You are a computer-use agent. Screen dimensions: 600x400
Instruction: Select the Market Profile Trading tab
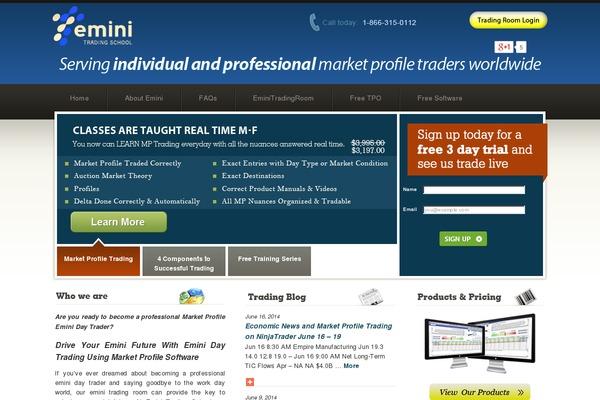[98, 261]
